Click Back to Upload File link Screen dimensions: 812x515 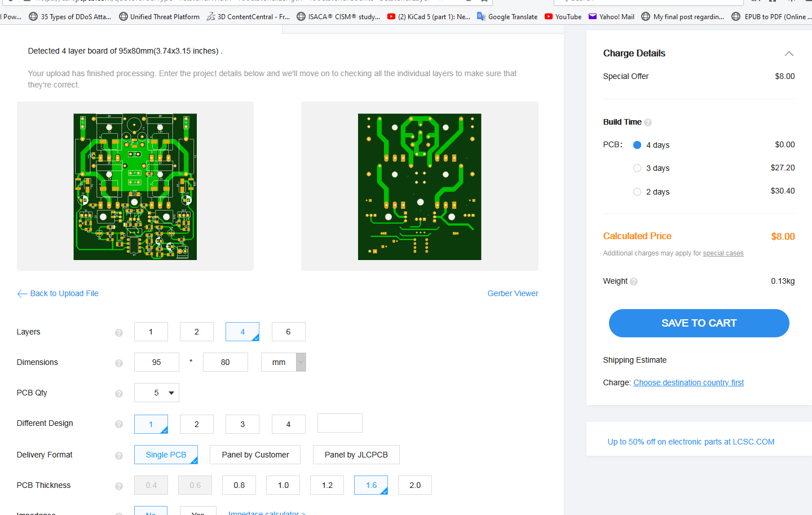click(x=58, y=293)
